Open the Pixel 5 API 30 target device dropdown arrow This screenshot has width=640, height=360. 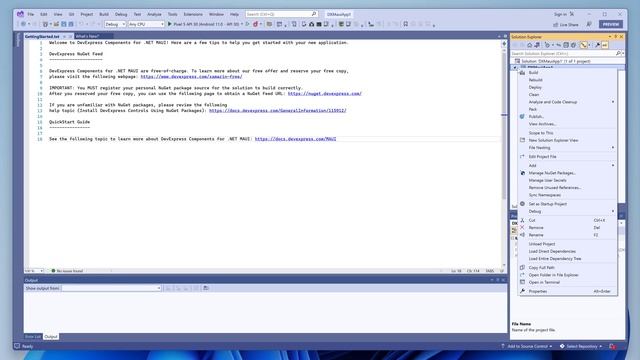[x=242, y=24]
